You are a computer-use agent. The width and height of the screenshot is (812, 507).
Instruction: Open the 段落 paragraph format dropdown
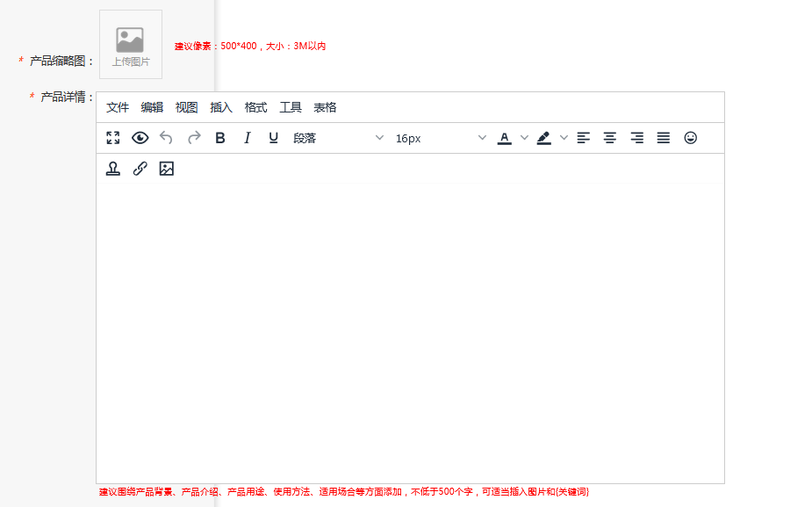tap(338, 138)
